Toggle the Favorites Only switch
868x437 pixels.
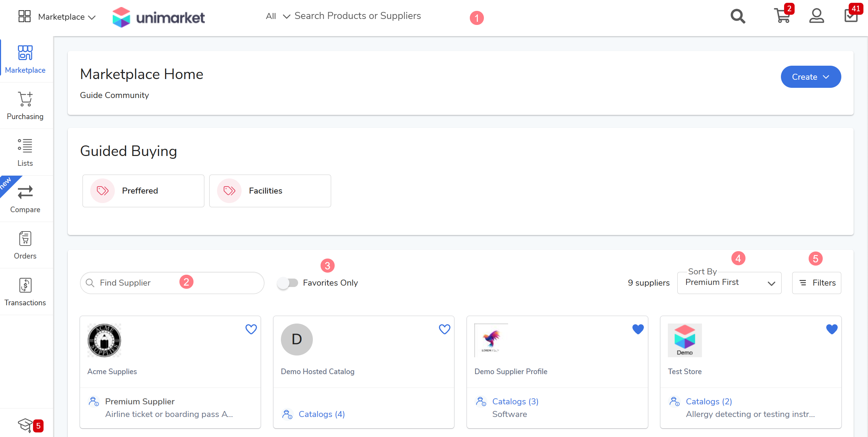pyautogui.click(x=288, y=283)
